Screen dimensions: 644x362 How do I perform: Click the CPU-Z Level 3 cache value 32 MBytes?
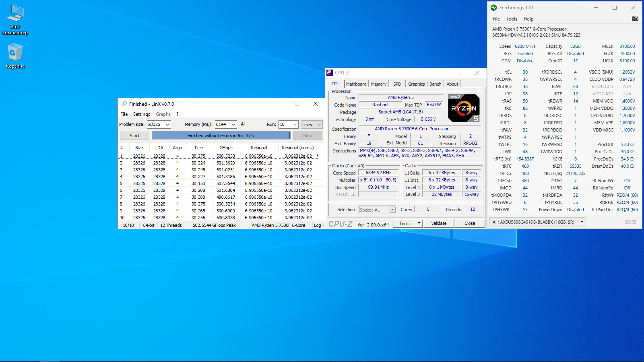pos(442,194)
